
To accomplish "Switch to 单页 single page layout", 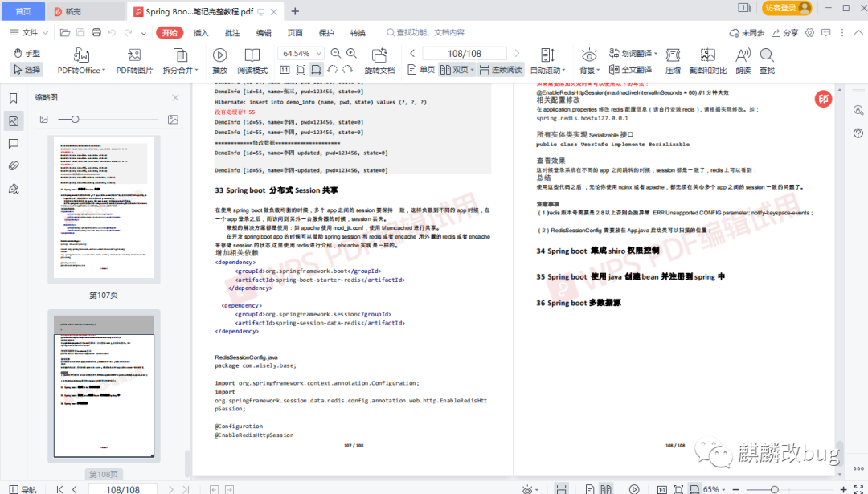I will [x=421, y=70].
